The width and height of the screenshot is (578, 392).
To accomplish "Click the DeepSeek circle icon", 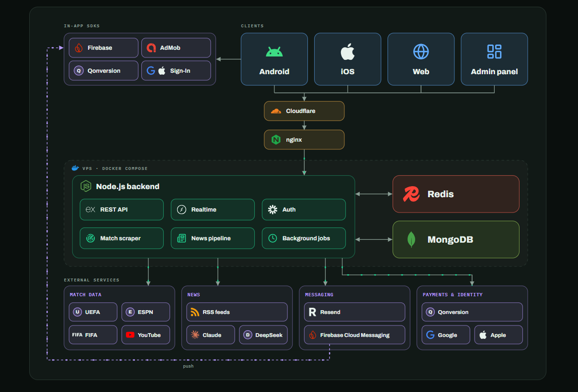I will pos(248,335).
